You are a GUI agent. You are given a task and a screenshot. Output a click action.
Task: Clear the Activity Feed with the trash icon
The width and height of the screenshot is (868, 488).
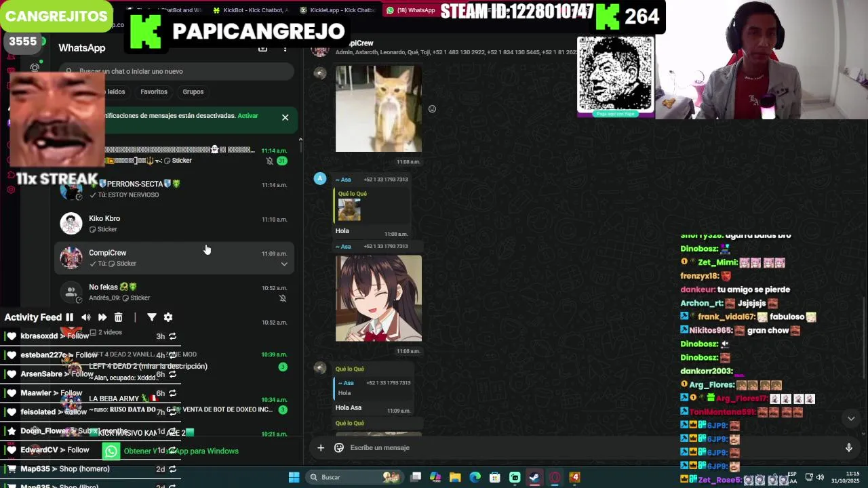(x=118, y=317)
